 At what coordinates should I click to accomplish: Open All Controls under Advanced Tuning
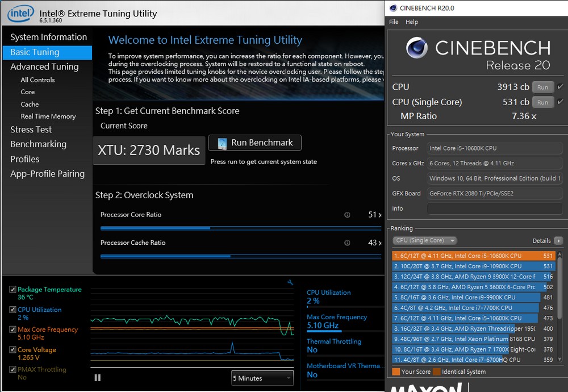[37, 80]
